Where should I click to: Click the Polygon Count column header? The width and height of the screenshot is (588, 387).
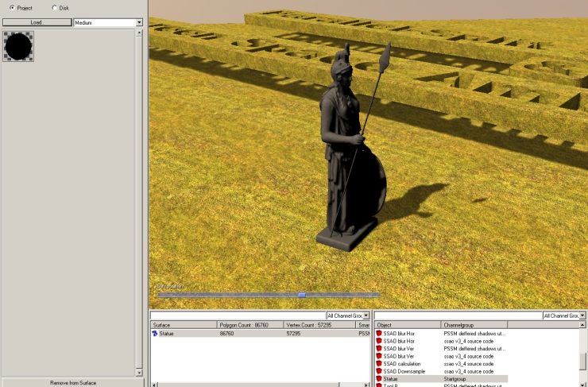250,325
